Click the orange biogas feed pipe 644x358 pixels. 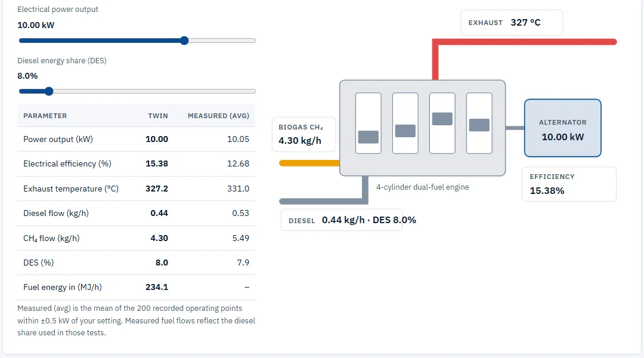coord(309,163)
